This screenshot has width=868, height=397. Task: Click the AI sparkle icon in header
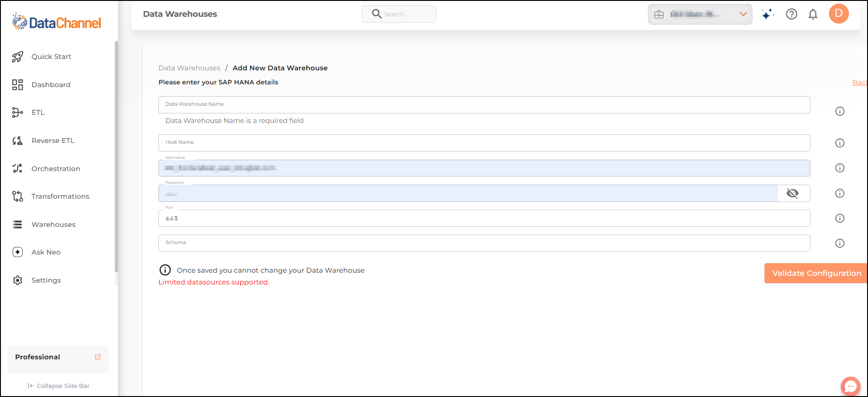767,14
